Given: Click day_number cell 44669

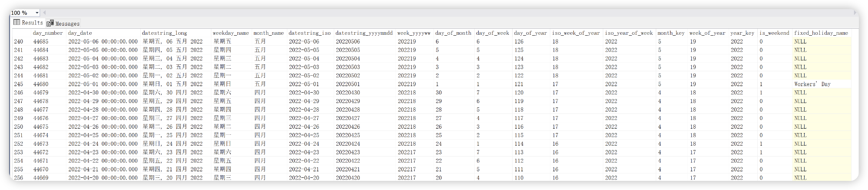Looking at the screenshot, I should tap(48, 178).
